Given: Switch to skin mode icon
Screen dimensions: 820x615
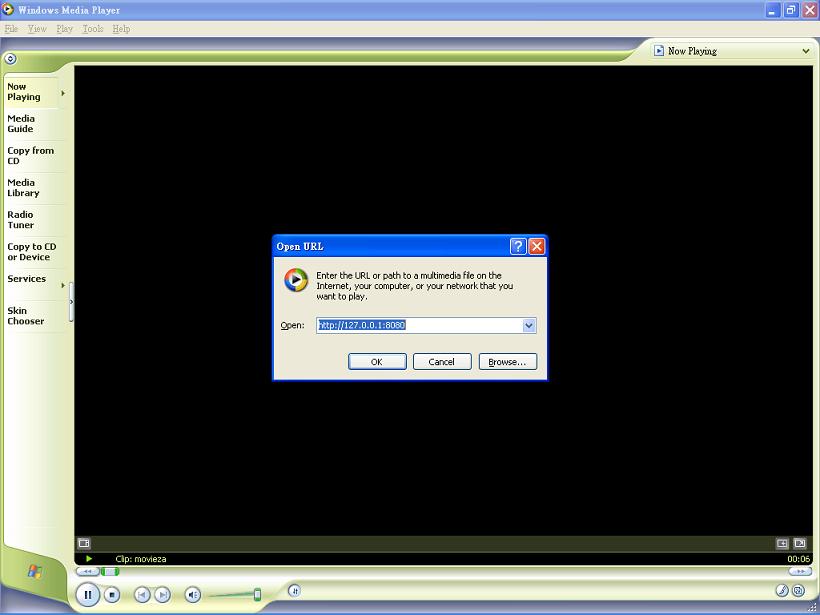Looking at the screenshot, I should pos(797,591).
